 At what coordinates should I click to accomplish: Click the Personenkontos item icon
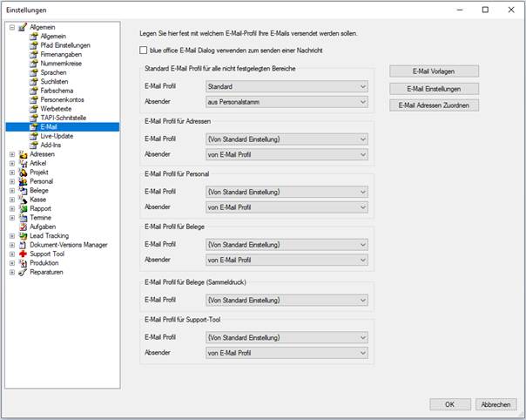(34, 99)
